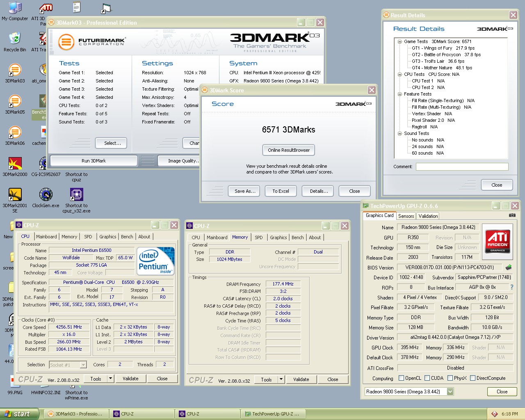Open the cachem desktop icon
This screenshot has width=525, height=420.
[x=40, y=135]
